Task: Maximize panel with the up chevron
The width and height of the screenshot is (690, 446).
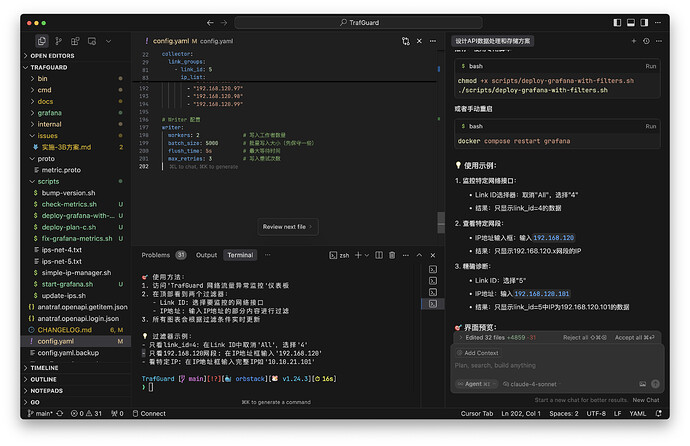Action: [x=419, y=255]
